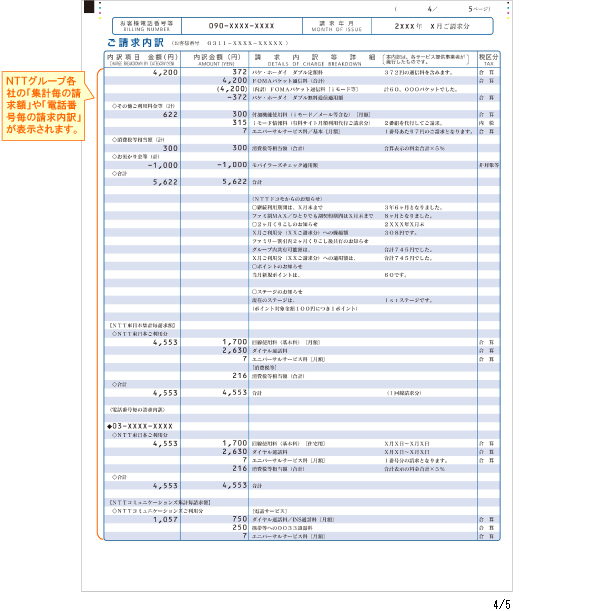
Task: Click the 622 category subtotal
Action: tap(170, 115)
